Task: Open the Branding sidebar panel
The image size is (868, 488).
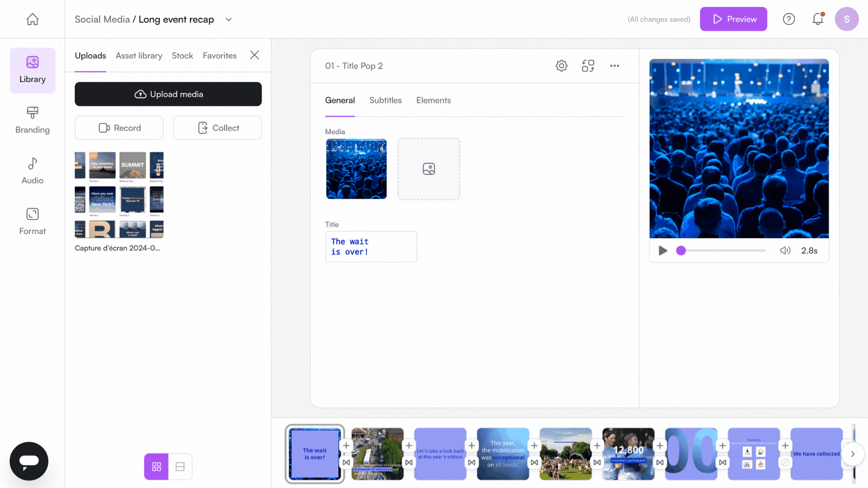Action: pos(33,120)
